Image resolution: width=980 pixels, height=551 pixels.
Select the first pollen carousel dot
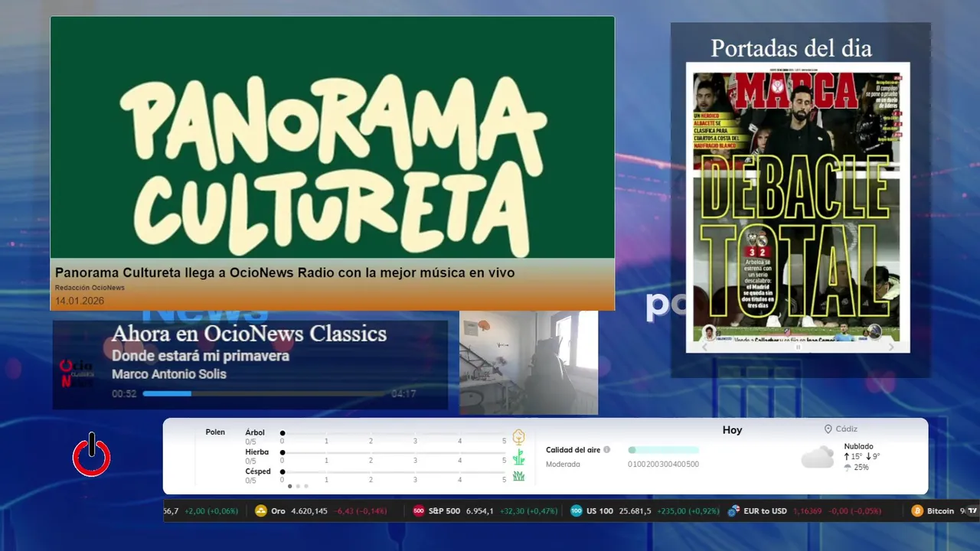(289, 486)
